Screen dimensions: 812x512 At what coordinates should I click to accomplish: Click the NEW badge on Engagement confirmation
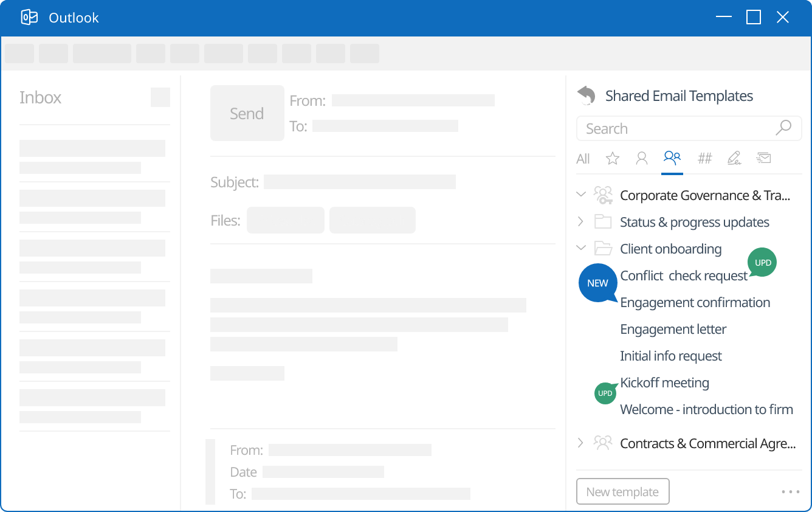pos(597,283)
